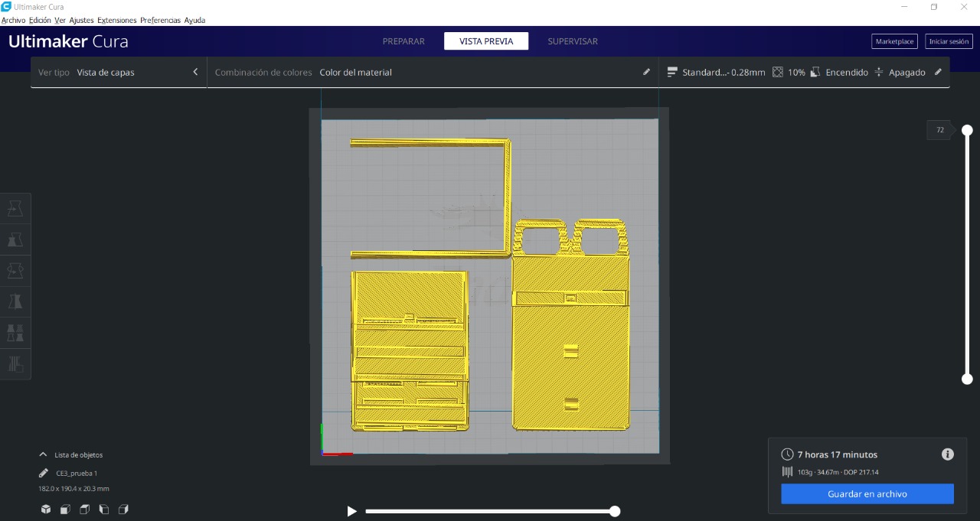Click the layer number 72 field
This screenshot has width=980, height=521.
click(x=940, y=130)
